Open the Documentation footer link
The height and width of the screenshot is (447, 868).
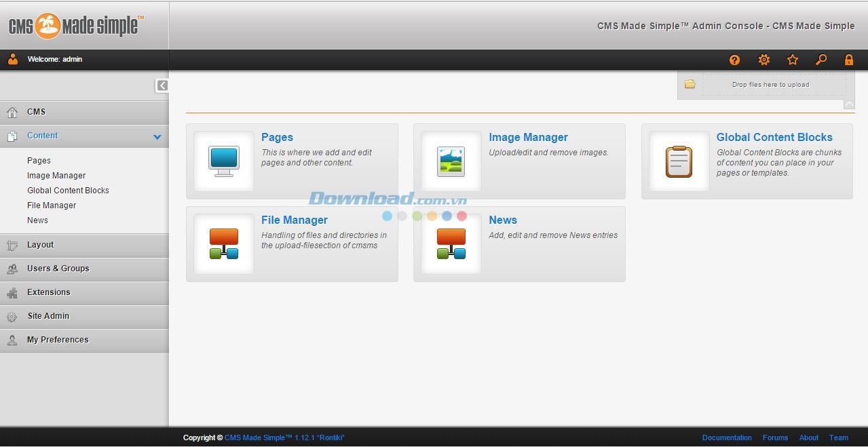[x=727, y=438]
